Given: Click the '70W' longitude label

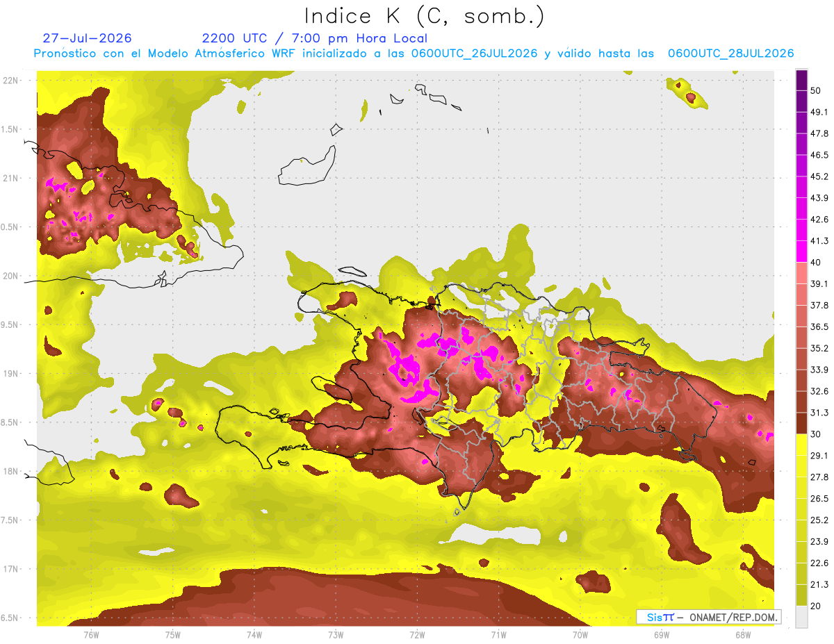Looking at the screenshot, I should point(580,634).
